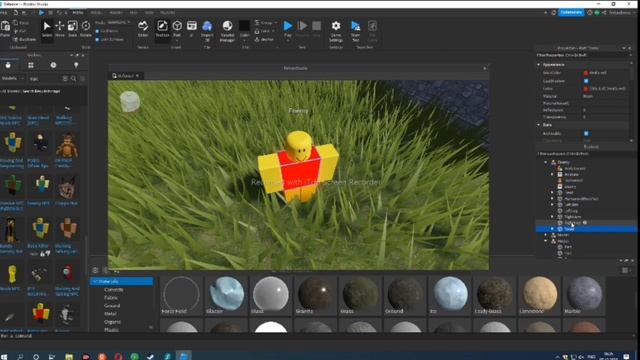Expand the selected Torso item
640x360 pixels.
click(x=552, y=229)
